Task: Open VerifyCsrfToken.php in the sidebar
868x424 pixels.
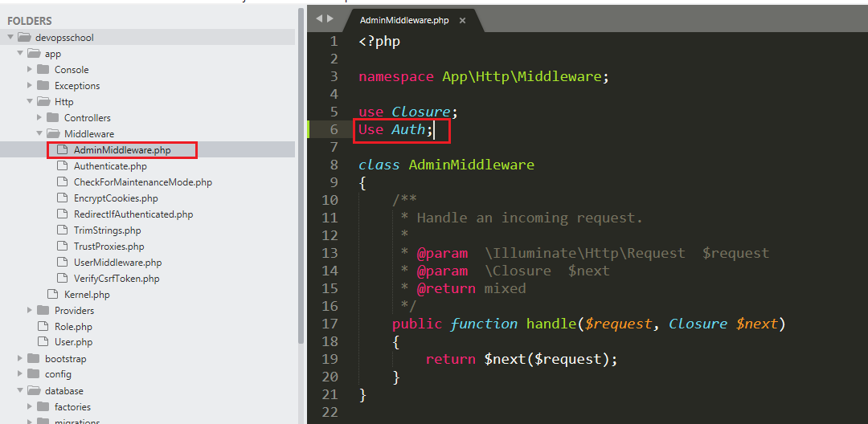Action: coord(117,279)
